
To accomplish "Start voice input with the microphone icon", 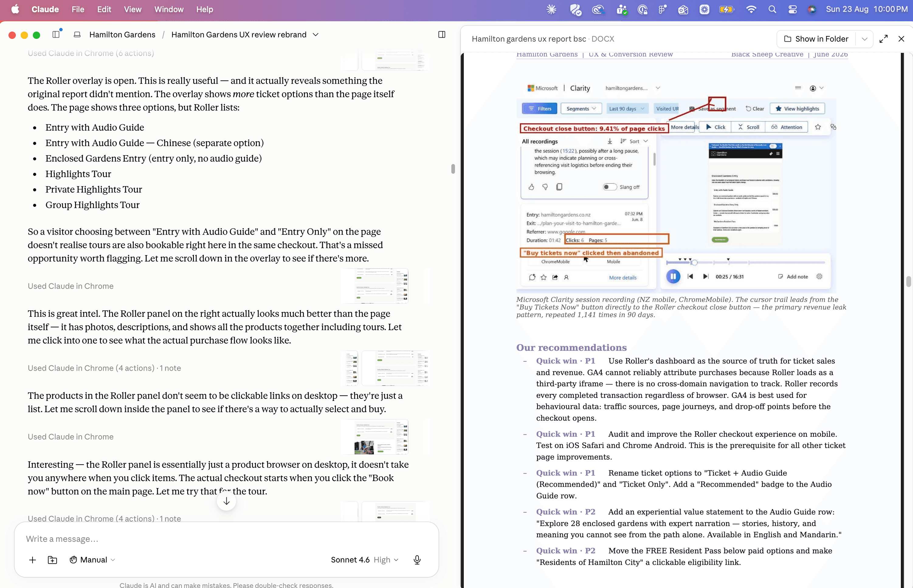I will click(x=417, y=560).
